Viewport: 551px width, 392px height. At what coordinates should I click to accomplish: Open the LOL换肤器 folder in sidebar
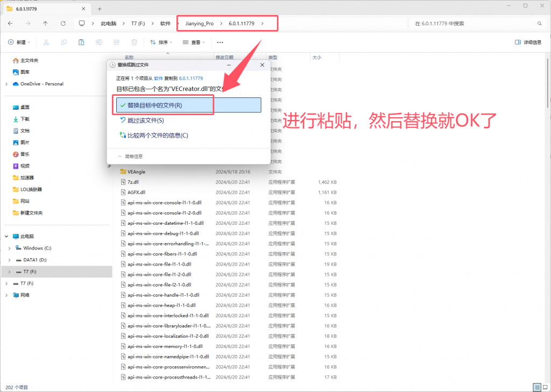click(27, 189)
